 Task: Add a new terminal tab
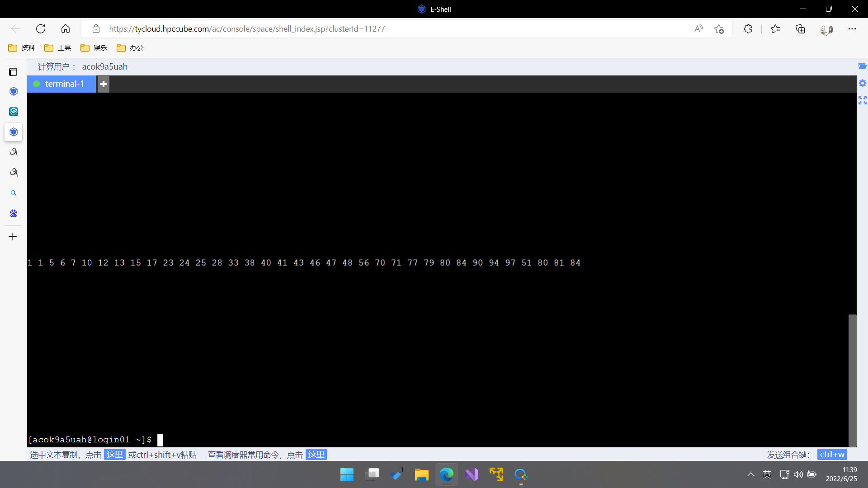(x=104, y=84)
